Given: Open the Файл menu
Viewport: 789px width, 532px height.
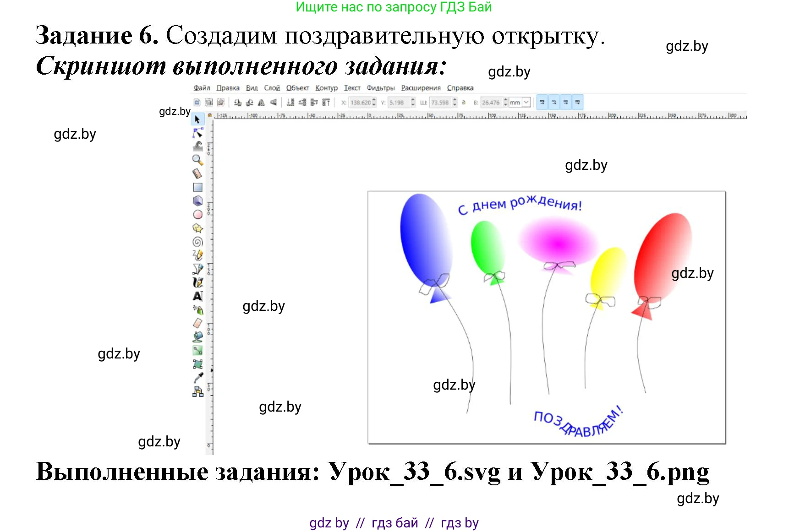Looking at the screenshot, I should (202, 88).
